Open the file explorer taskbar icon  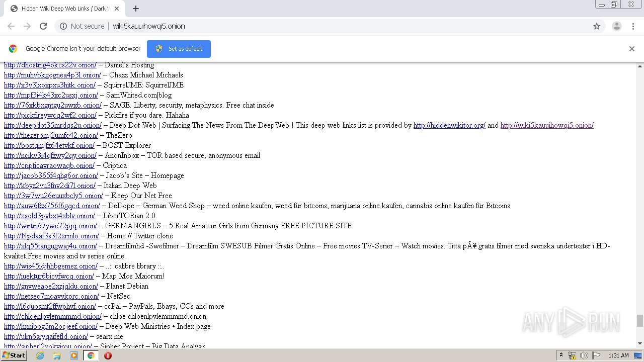tap(57, 355)
